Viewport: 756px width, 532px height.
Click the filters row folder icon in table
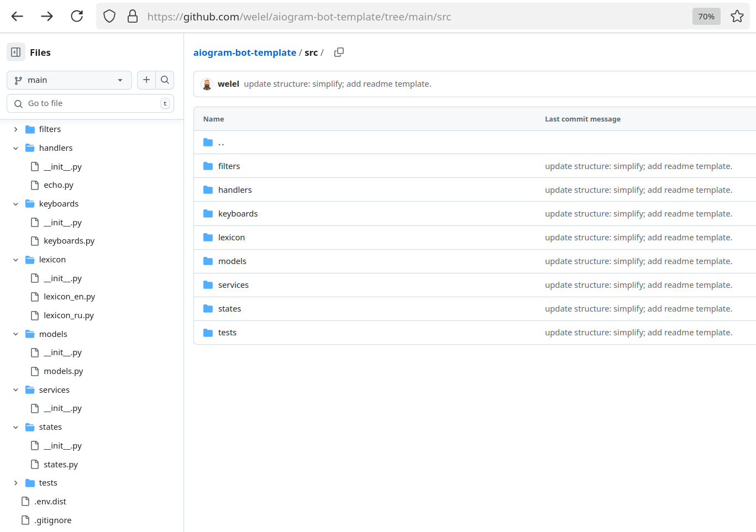(208, 166)
